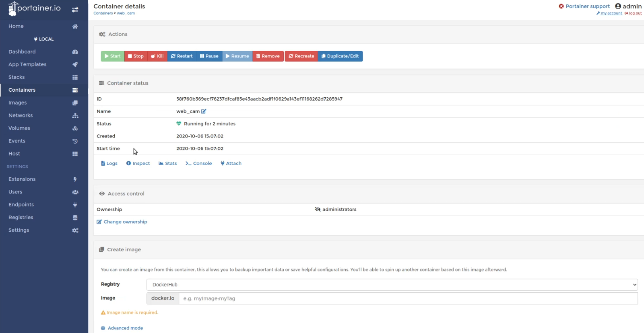Open container Inspect view

(x=138, y=163)
